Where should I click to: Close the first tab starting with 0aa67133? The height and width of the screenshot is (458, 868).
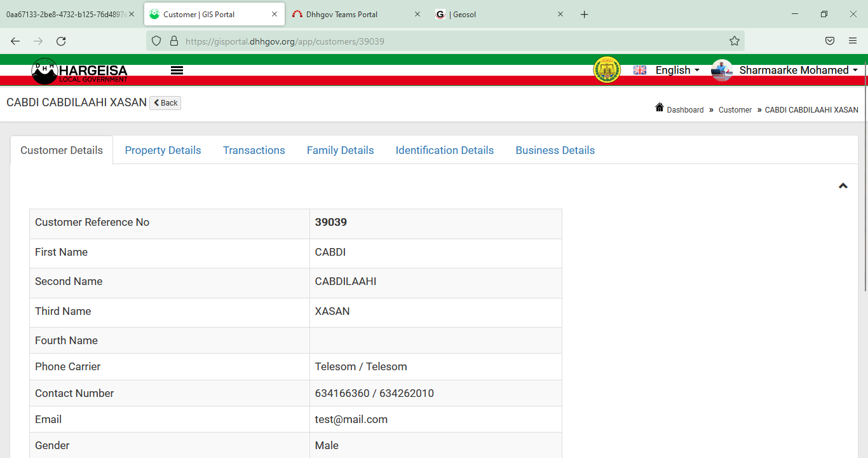click(x=132, y=14)
